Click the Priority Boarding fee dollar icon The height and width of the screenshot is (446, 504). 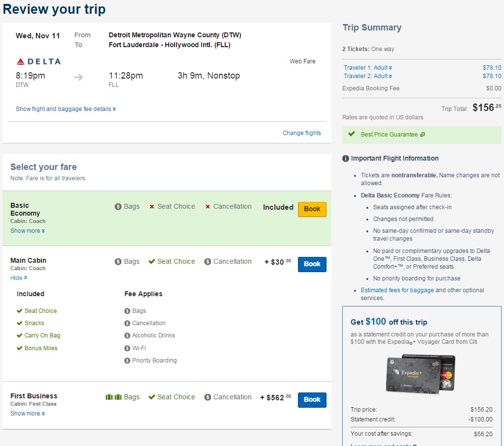pos(127,360)
